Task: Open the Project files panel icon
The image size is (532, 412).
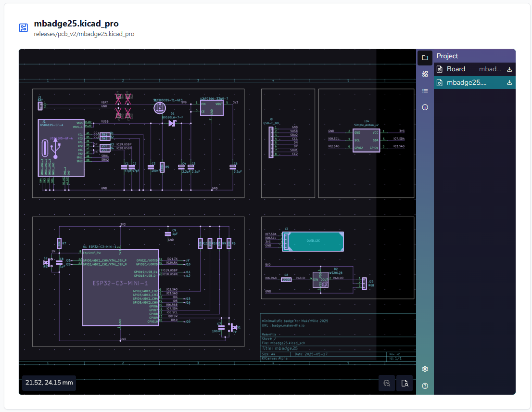Action: coord(425,58)
